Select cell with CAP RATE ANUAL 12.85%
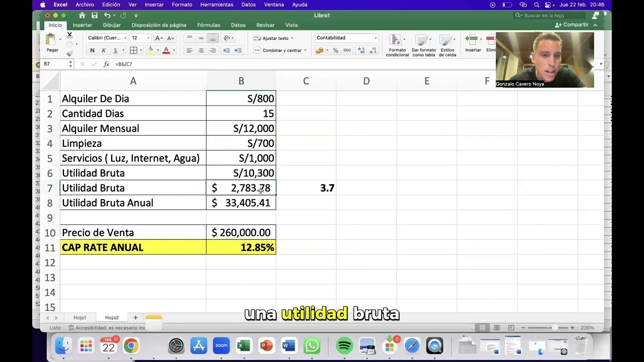 click(x=241, y=247)
